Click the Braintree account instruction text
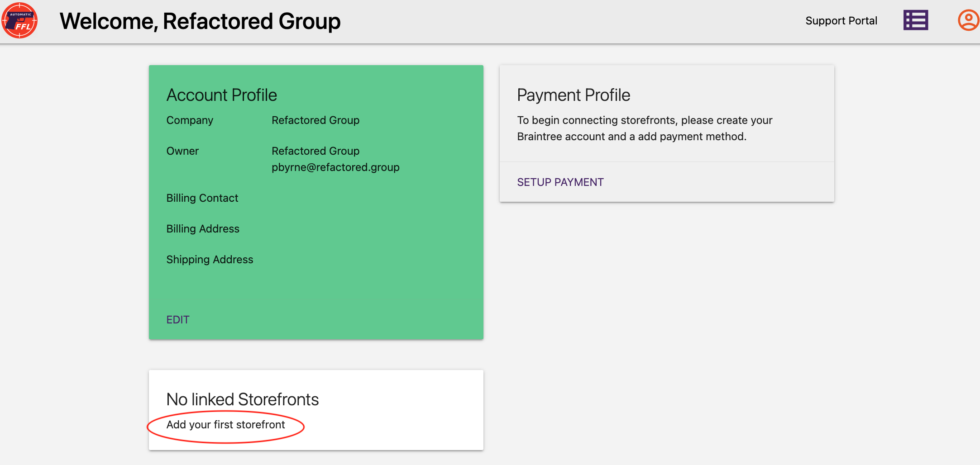The height and width of the screenshot is (465, 980). point(644,128)
